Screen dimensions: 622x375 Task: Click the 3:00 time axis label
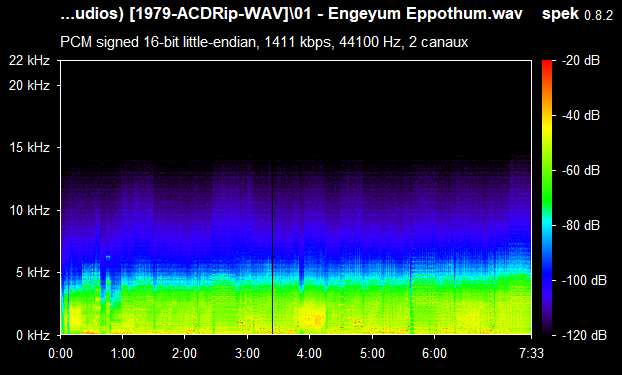pos(247,353)
